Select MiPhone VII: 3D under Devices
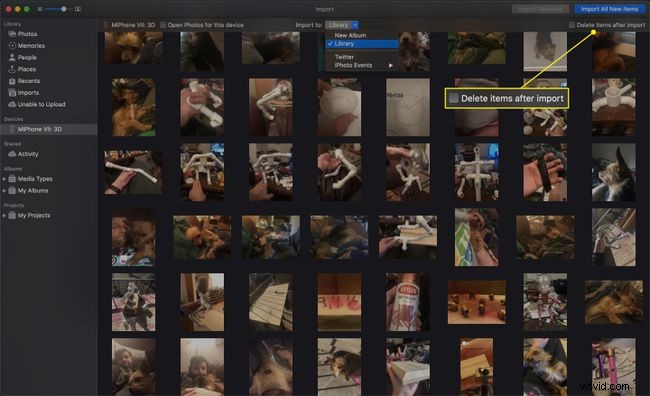 [49, 129]
